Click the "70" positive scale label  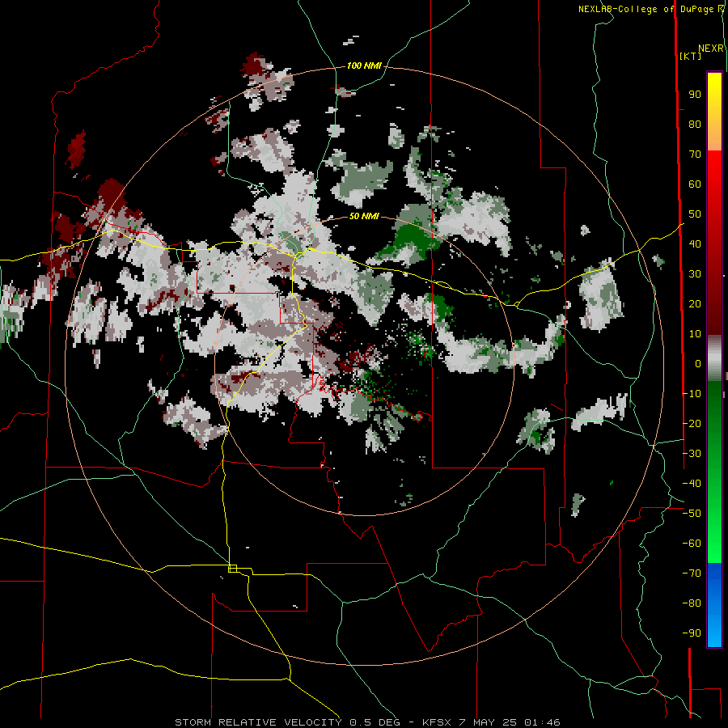695,154
